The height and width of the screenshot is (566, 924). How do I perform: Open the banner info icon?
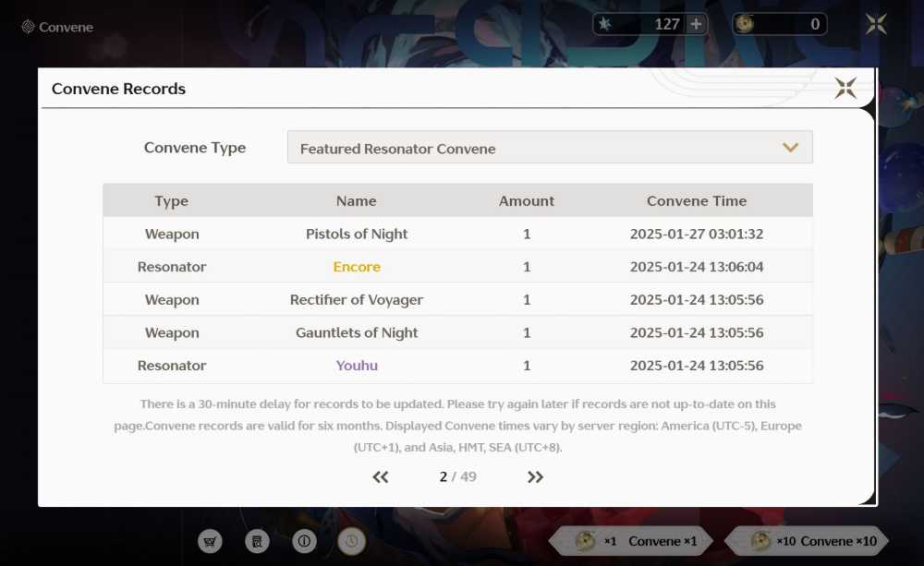pos(304,541)
